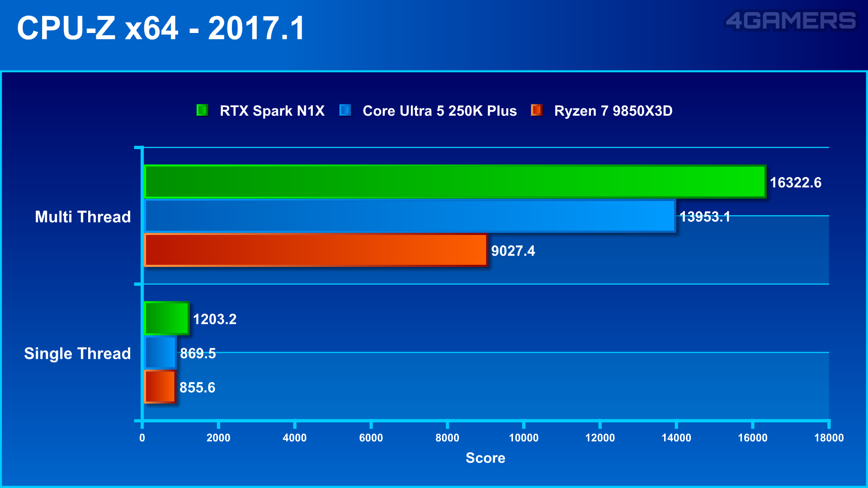868x488 pixels.
Task: Select the 855.6 value label
Action: click(198, 388)
